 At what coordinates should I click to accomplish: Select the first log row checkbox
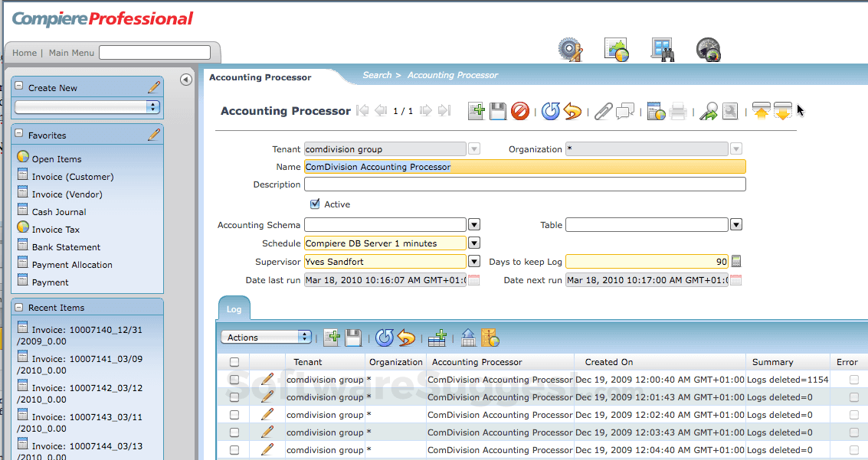click(x=234, y=380)
